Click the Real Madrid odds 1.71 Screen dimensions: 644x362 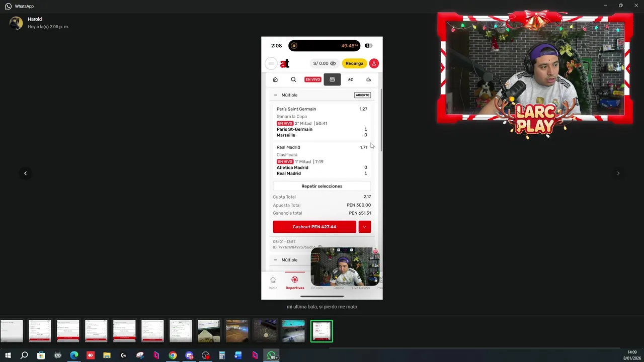364,147
